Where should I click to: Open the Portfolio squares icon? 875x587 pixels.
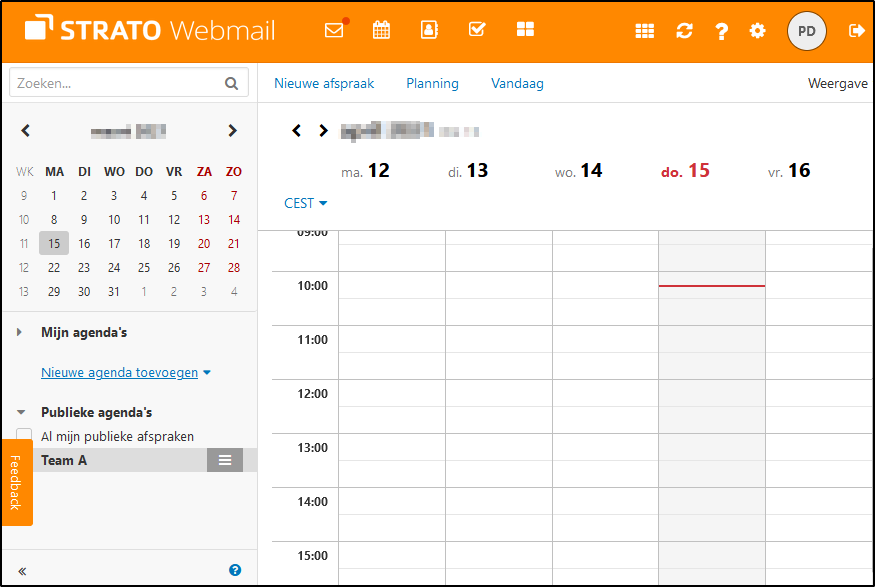pyautogui.click(x=525, y=31)
